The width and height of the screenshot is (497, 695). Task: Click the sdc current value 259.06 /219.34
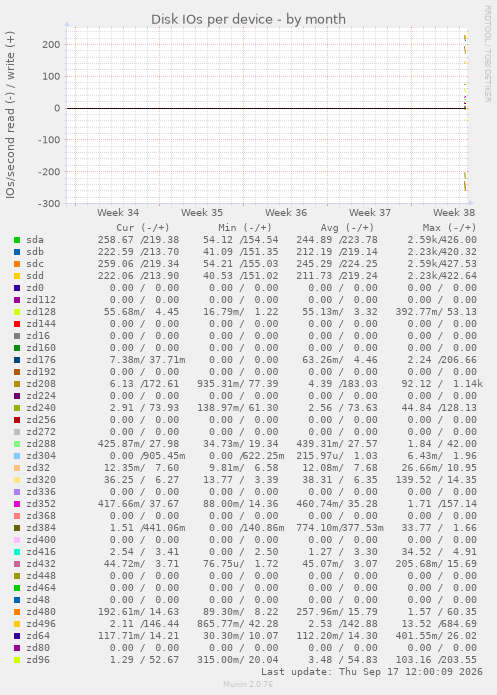[138, 264]
